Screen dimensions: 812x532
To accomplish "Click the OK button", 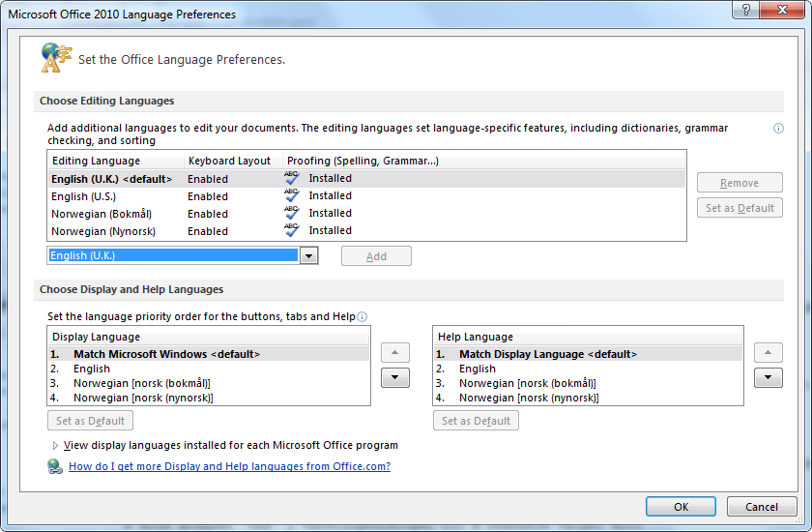I will [681, 507].
